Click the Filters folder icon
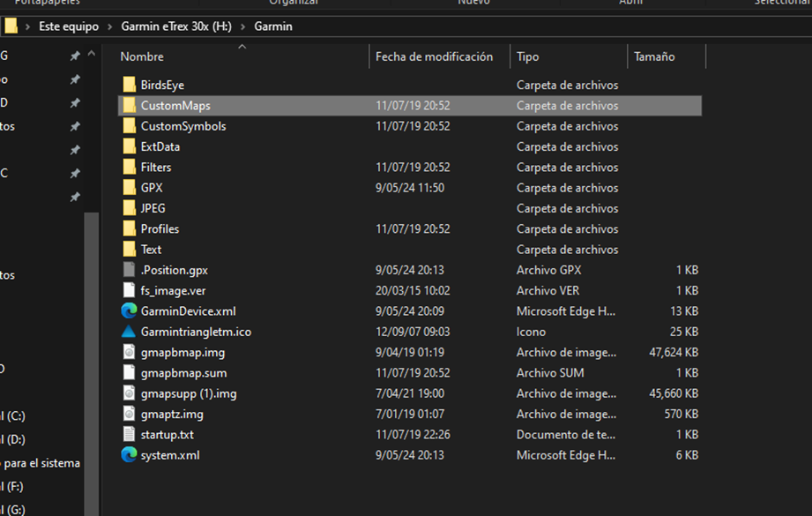812x516 pixels. click(129, 167)
